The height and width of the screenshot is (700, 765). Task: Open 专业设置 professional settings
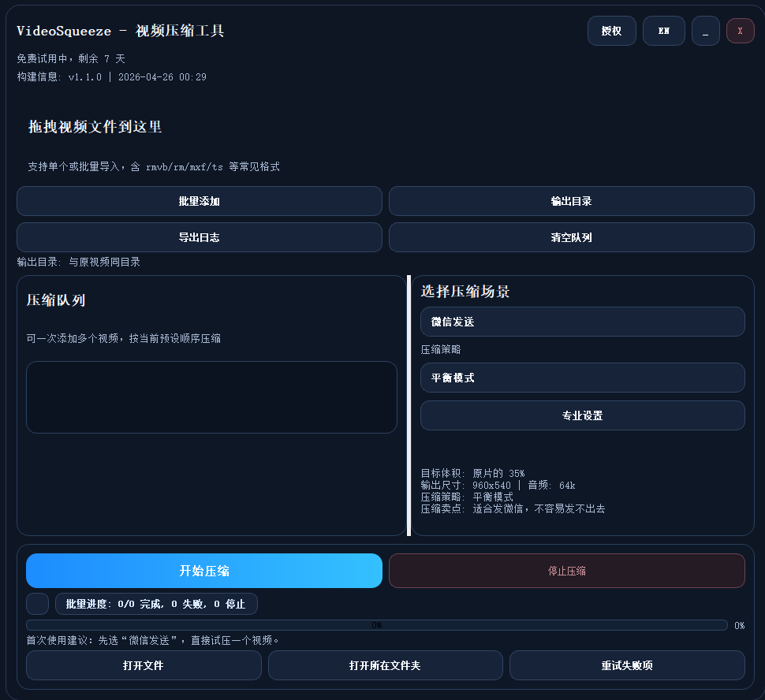pyautogui.click(x=583, y=415)
